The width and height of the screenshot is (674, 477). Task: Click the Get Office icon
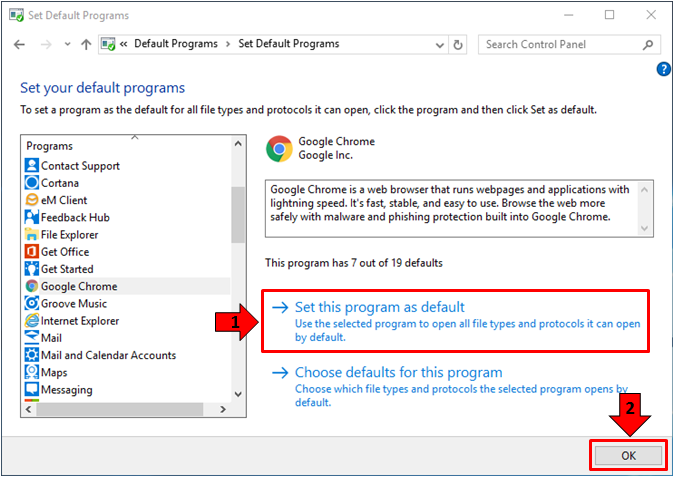tap(32, 252)
